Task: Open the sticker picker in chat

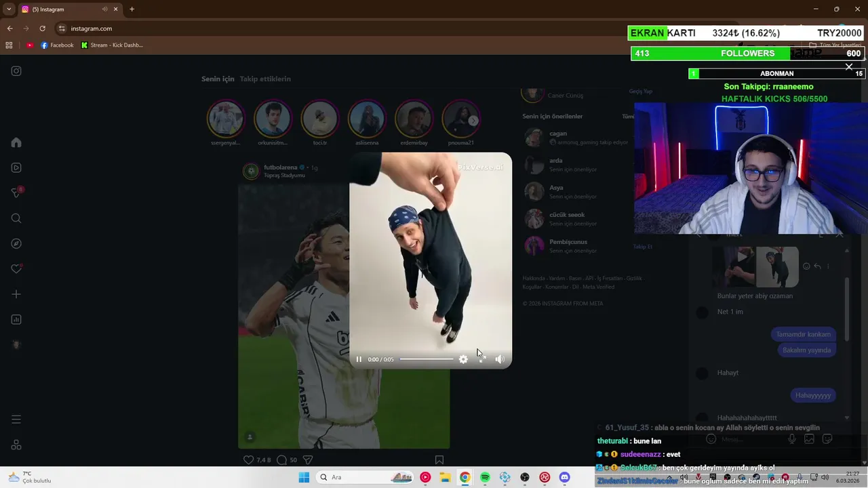Action: click(x=827, y=439)
